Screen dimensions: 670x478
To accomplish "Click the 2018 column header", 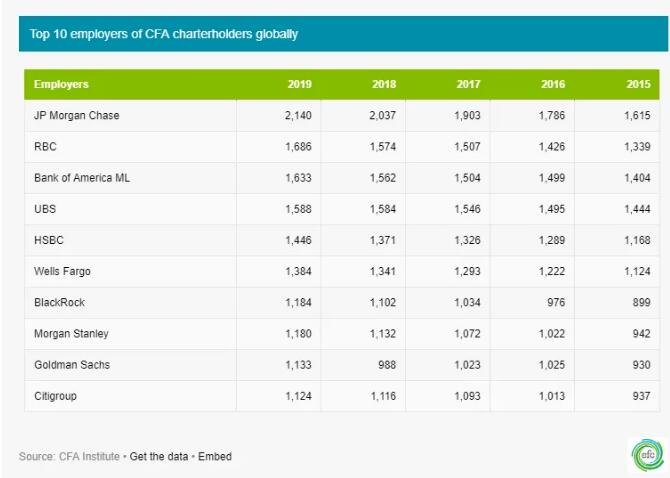I will 384,84.
